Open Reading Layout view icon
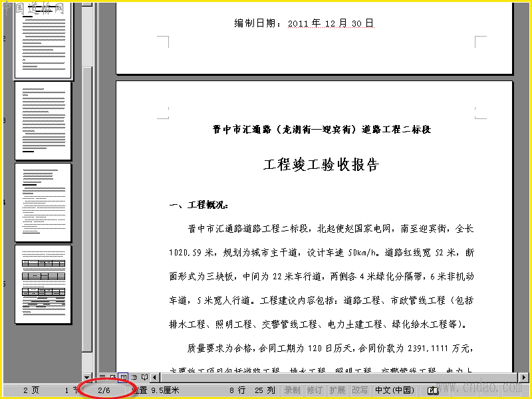The width and height of the screenshot is (532, 399). coord(144,377)
